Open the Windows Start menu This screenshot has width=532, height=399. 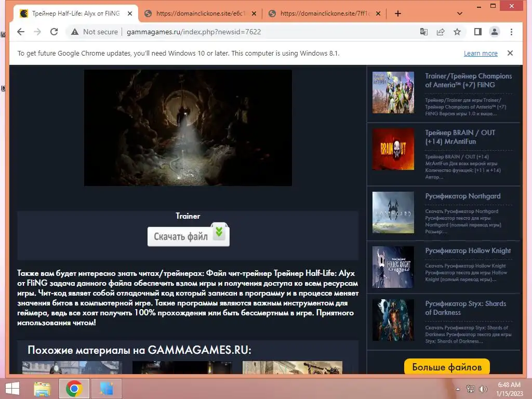point(12,389)
